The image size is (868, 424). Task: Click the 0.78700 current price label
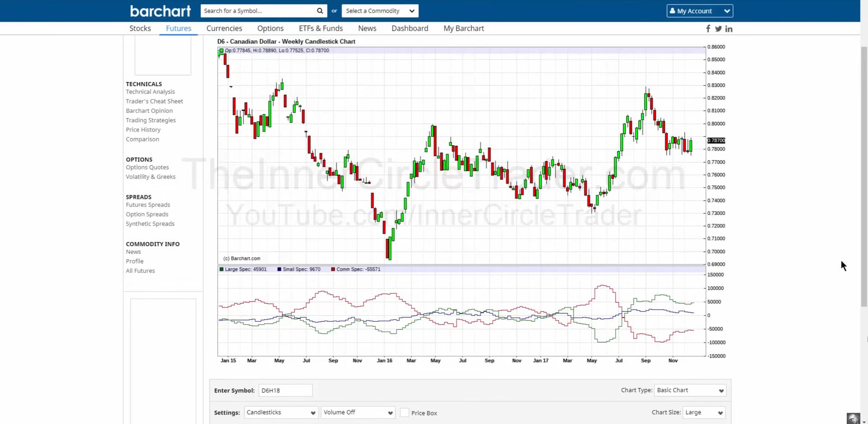click(x=716, y=141)
